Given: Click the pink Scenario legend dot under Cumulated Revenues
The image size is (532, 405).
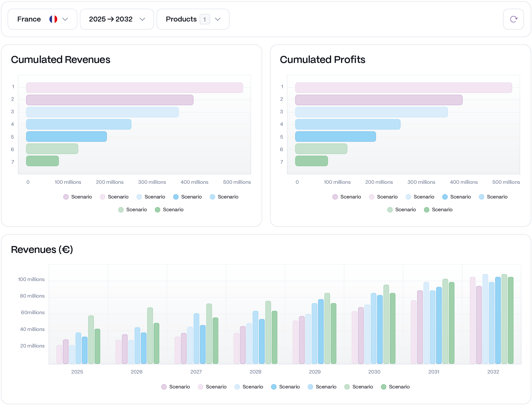Looking at the screenshot, I should (x=103, y=197).
